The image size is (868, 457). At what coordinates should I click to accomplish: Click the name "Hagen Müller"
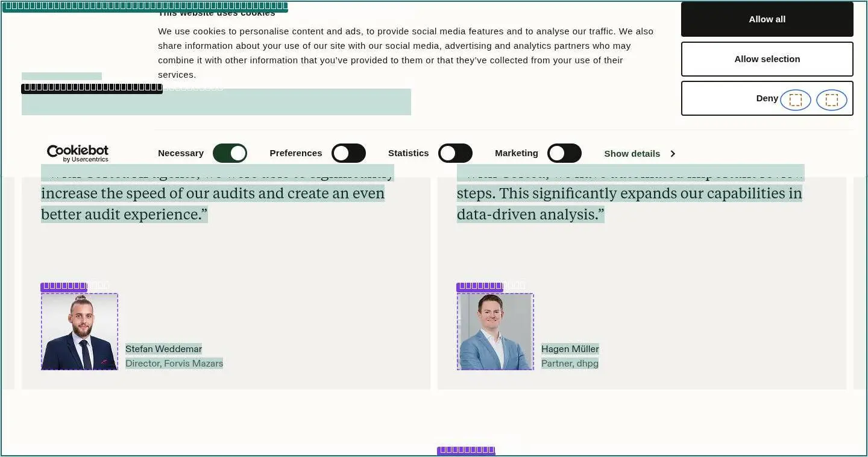[570, 349]
